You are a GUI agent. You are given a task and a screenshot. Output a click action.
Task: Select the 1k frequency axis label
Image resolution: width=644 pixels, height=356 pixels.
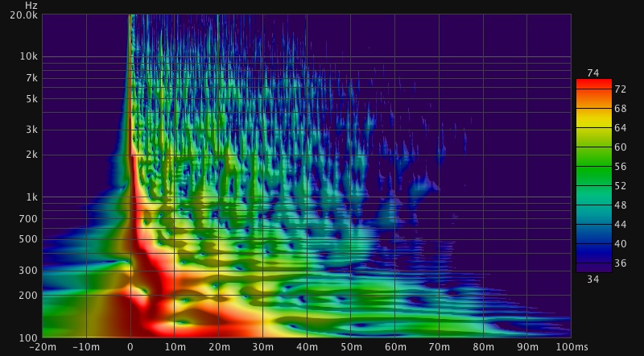click(x=31, y=197)
